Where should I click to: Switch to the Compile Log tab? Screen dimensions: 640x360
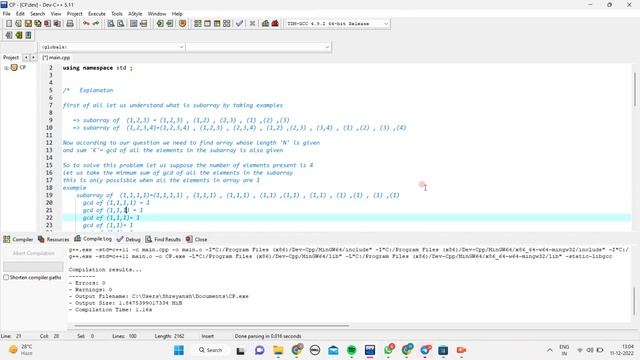93,239
